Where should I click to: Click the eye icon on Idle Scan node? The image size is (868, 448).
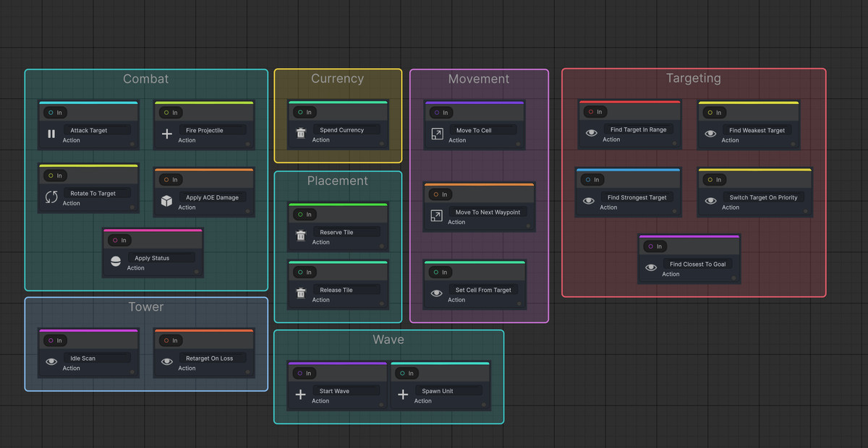(51, 361)
